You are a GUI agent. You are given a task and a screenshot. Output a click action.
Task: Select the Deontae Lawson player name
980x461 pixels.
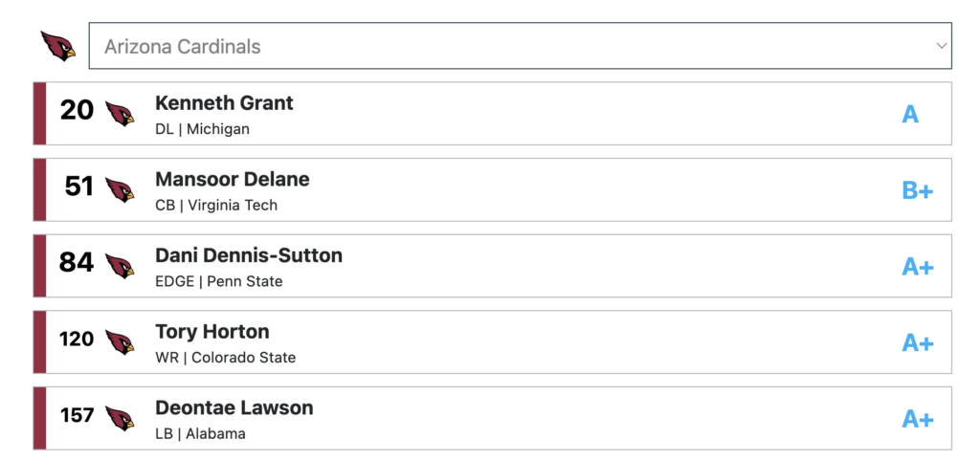[x=234, y=407]
